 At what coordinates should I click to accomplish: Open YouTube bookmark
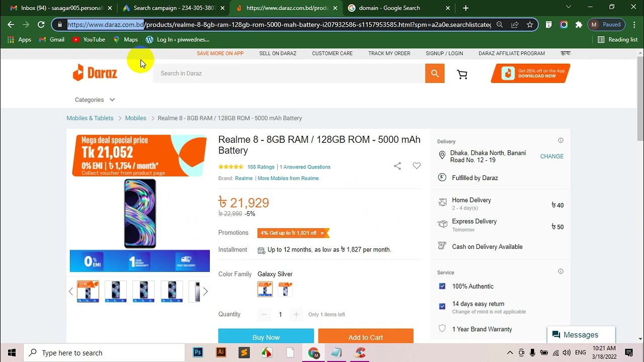tap(89, 39)
